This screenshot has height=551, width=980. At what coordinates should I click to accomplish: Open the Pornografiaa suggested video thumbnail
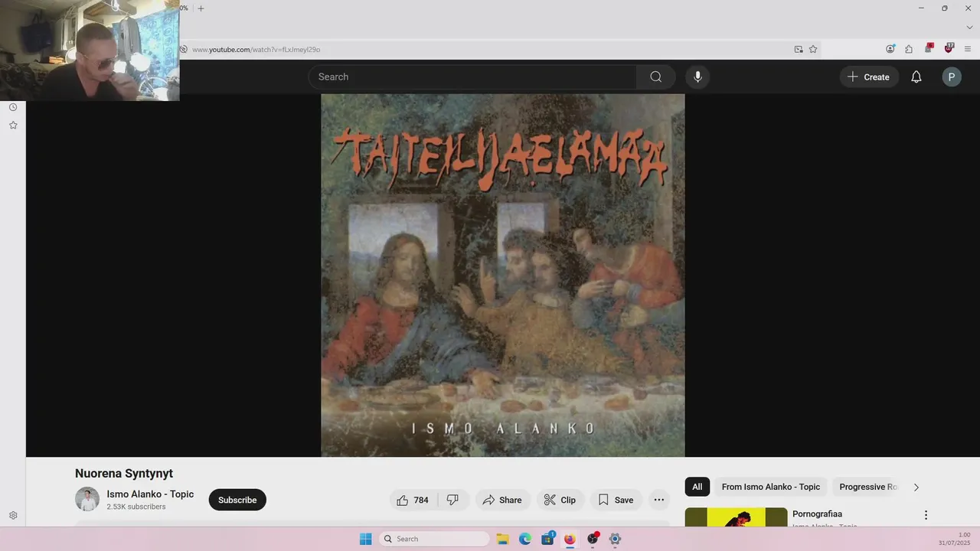pos(736,517)
